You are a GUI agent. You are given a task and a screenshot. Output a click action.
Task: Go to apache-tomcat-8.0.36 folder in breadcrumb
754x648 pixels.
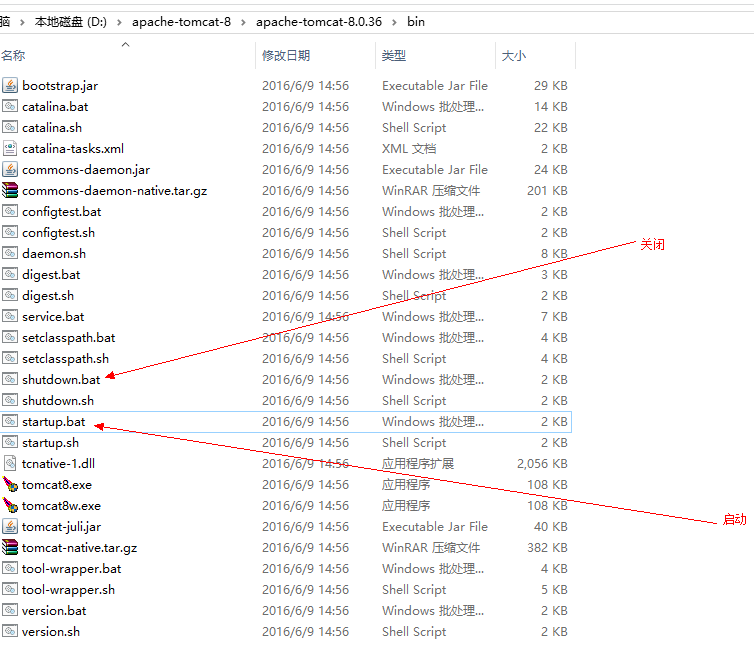tap(319, 22)
